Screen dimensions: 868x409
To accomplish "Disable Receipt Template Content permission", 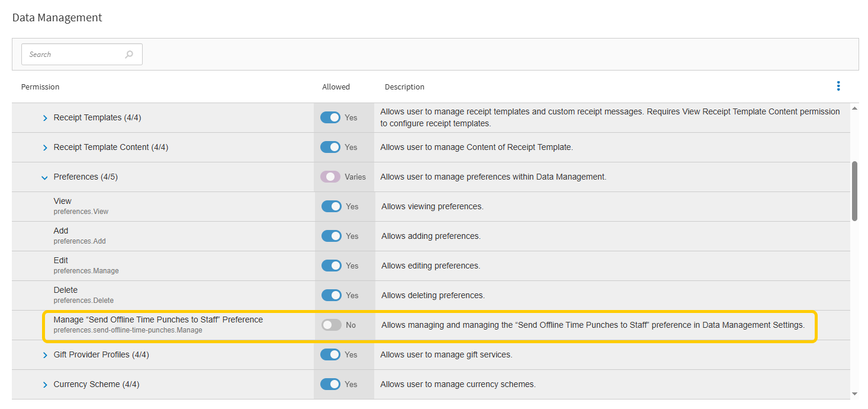I will (x=330, y=147).
